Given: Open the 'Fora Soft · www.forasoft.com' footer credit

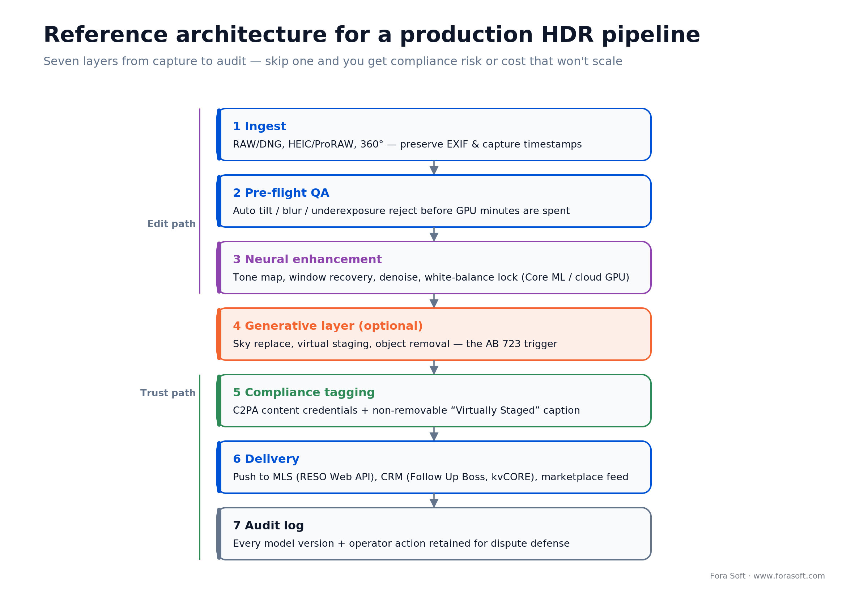Looking at the screenshot, I should 767,576.
